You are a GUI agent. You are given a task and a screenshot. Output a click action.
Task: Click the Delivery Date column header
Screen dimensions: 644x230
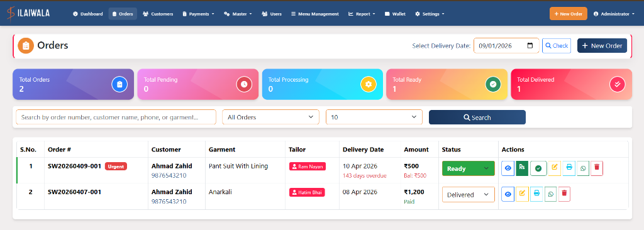click(x=363, y=150)
